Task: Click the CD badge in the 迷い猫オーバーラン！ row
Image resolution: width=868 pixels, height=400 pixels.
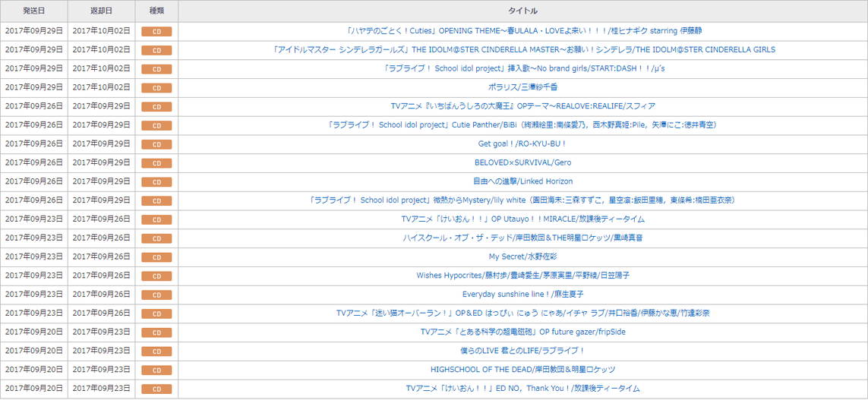Action: click(156, 313)
